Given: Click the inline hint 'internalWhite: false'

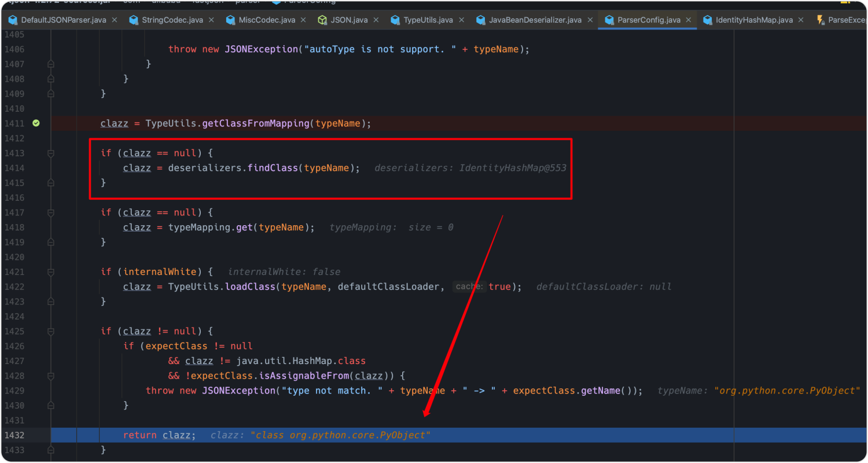Looking at the screenshot, I should [x=284, y=272].
